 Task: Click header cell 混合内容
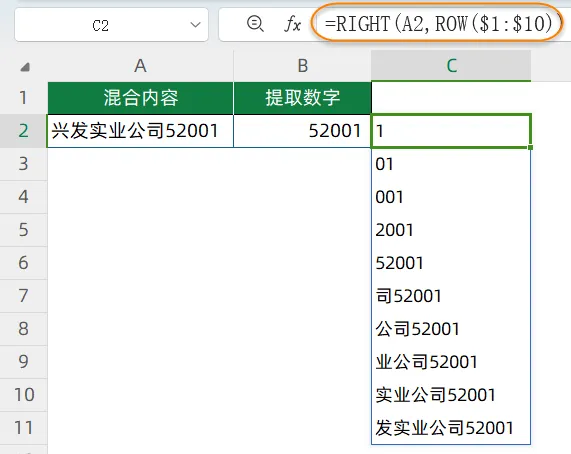point(140,98)
